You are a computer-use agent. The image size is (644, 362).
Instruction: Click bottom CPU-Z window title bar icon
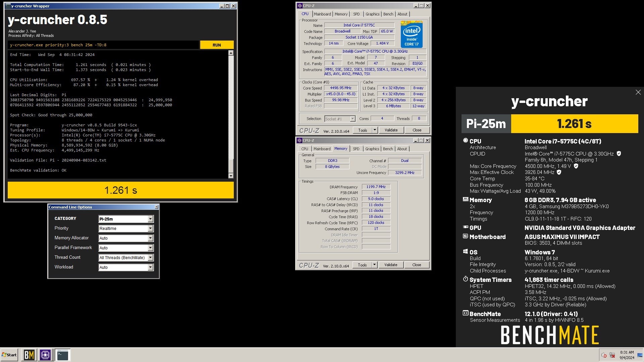pyautogui.click(x=300, y=140)
